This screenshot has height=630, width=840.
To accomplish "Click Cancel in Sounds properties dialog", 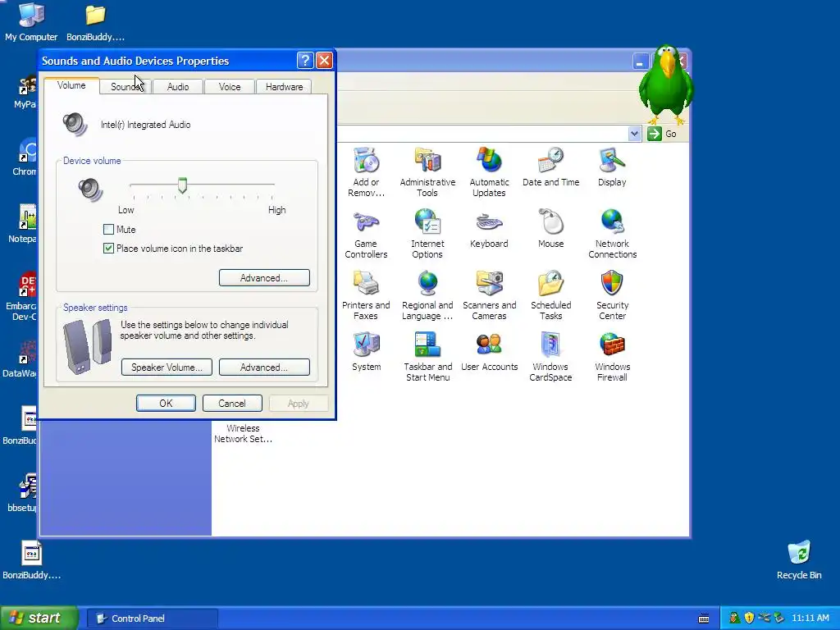I will pos(232,404).
